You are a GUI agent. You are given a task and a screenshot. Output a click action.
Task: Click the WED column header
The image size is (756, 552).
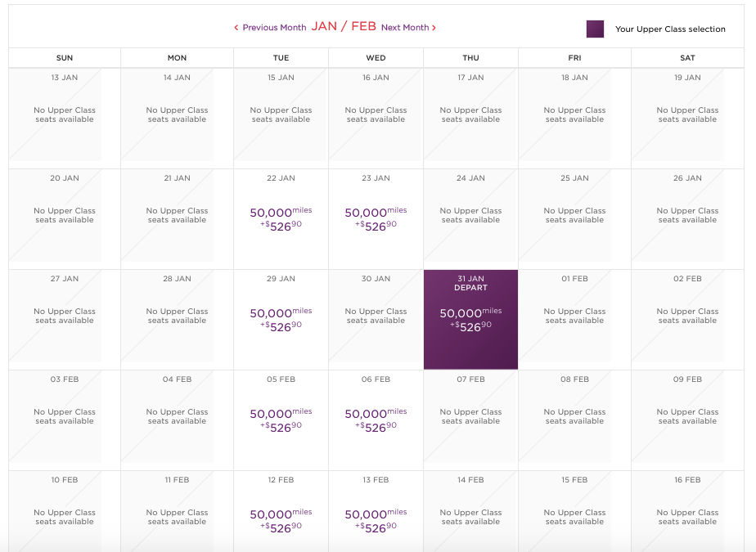[x=376, y=58]
